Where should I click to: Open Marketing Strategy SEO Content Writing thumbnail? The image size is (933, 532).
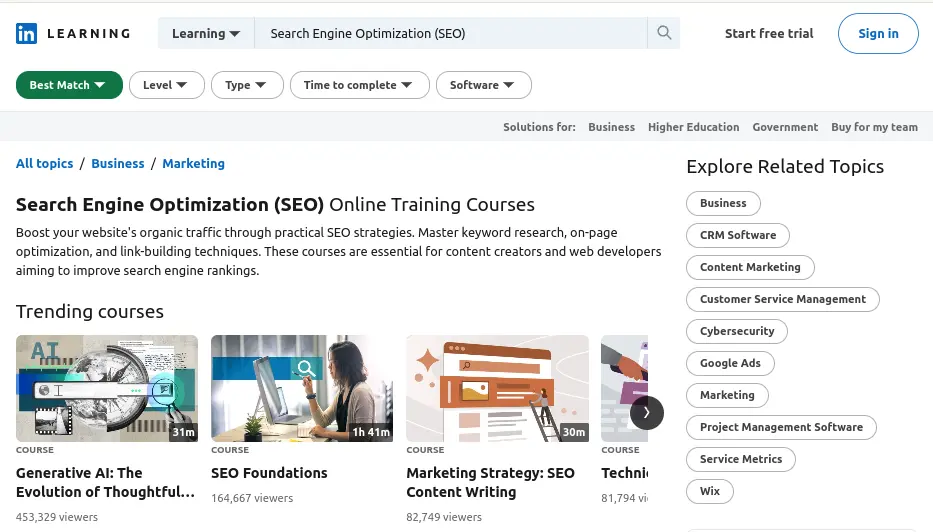[x=497, y=388]
